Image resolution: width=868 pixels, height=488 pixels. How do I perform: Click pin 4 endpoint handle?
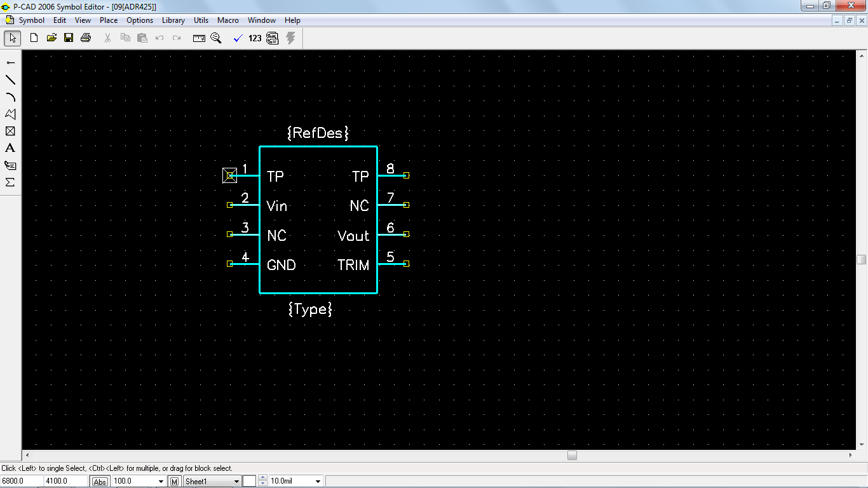pyautogui.click(x=230, y=264)
